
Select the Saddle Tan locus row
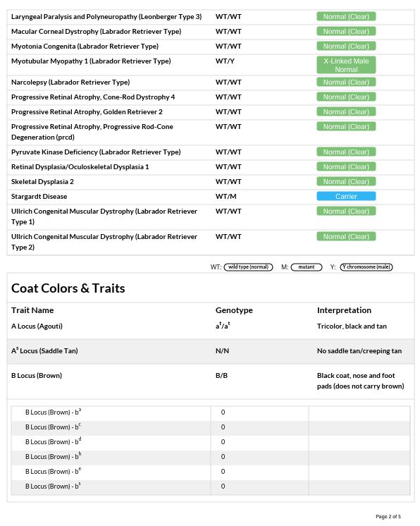coord(211,351)
